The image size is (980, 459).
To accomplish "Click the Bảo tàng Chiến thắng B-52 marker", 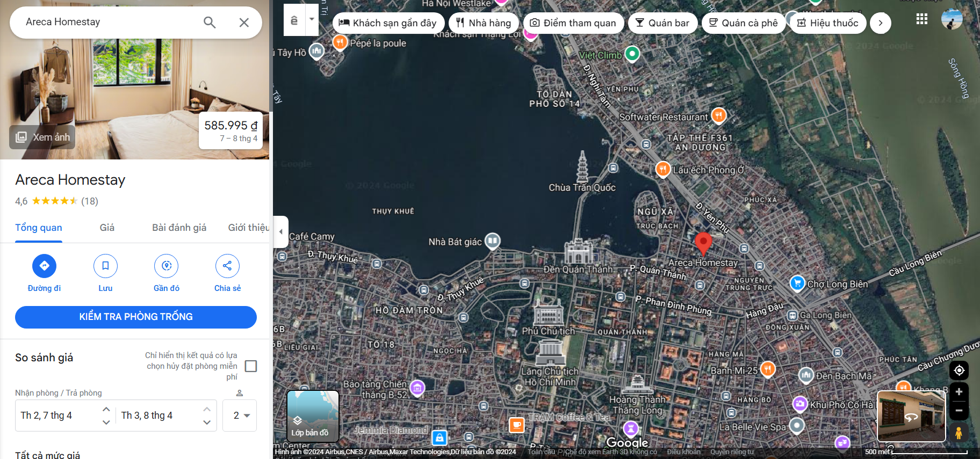I will pyautogui.click(x=417, y=387).
